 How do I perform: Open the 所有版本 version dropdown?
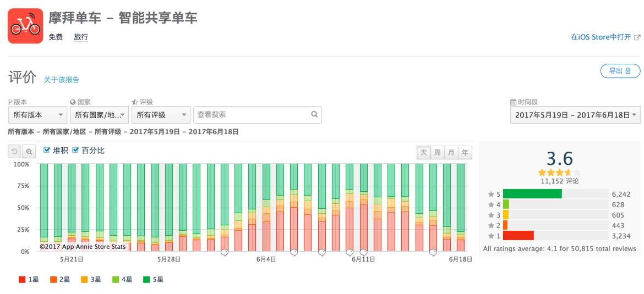[38, 115]
